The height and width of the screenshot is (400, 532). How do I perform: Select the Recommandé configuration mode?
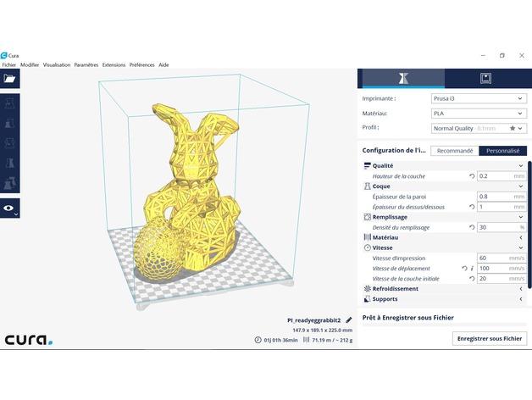[x=455, y=151]
